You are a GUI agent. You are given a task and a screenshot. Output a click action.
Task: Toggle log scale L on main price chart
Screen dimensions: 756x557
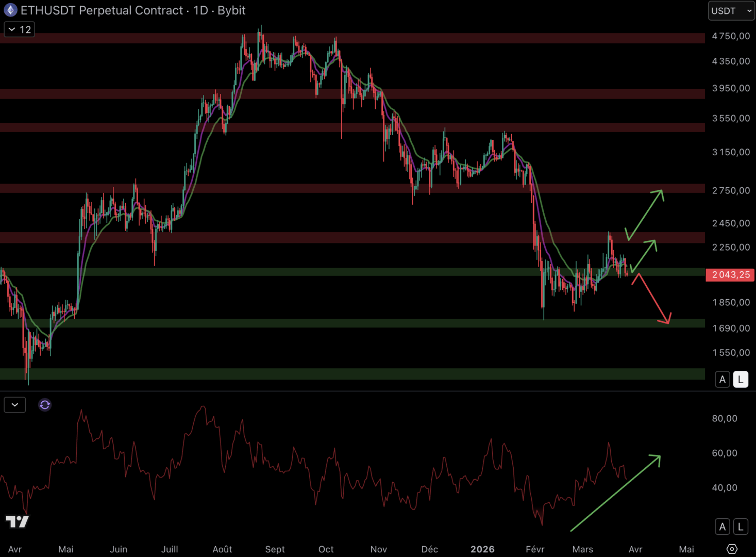pos(741,380)
